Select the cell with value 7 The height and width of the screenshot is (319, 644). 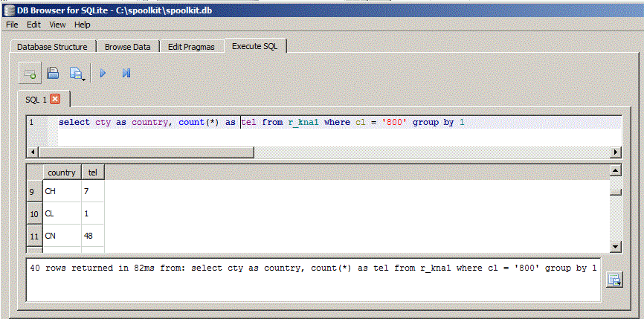pos(93,191)
